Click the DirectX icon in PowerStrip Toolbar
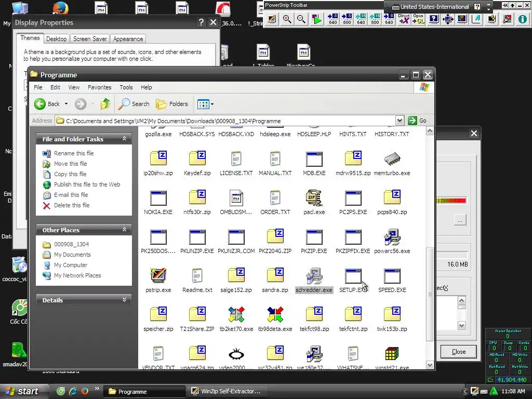Viewport: 532px width, 399px height. coord(404,19)
